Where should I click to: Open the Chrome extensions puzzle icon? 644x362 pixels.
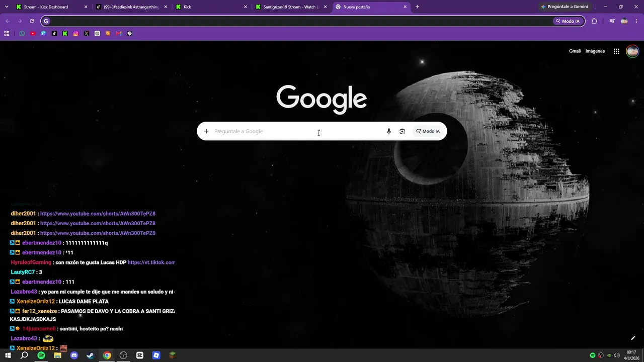tap(594, 21)
